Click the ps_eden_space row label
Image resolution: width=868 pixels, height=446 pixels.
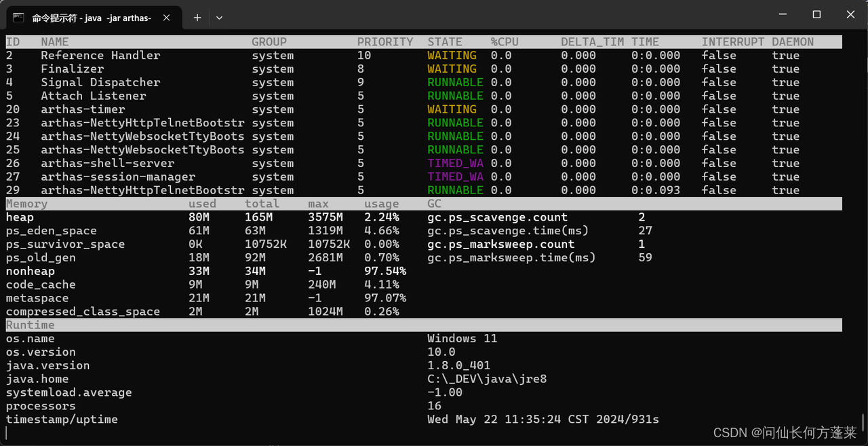point(52,231)
